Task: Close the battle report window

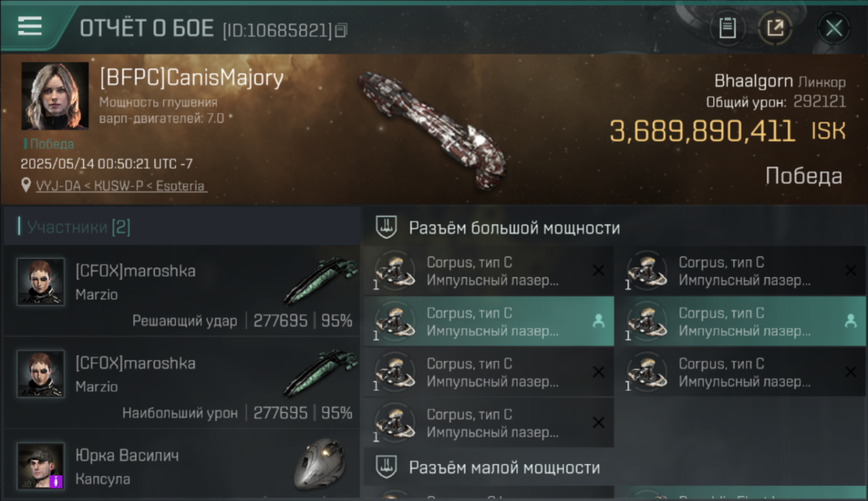Action: [x=833, y=28]
